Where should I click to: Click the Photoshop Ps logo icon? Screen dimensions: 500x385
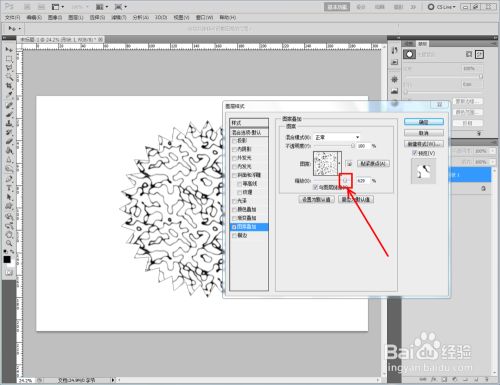click(10, 6)
